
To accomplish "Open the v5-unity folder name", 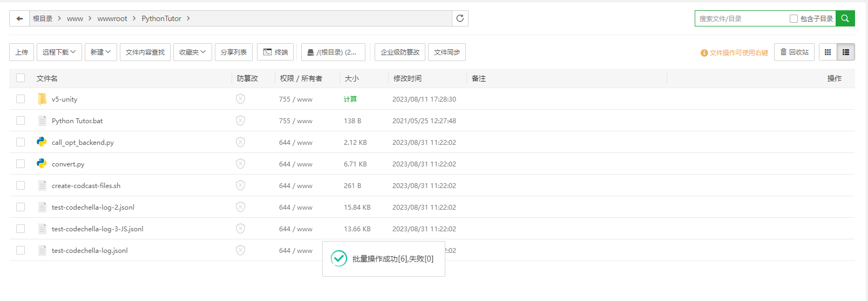I will point(65,99).
